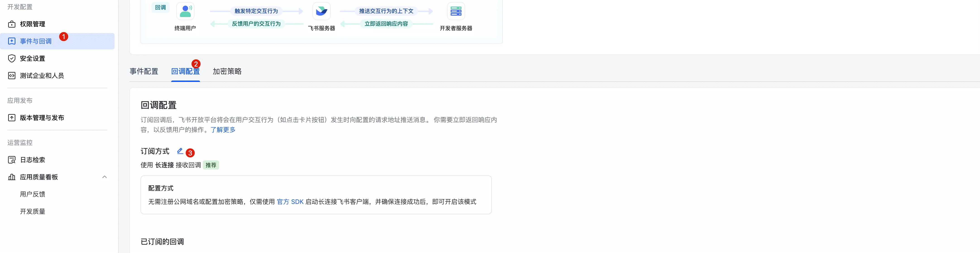This screenshot has height=253, width=980.
Task: Click the 已订阅的回调 heading
Action: pyautogui.click(x=163, y=242)
